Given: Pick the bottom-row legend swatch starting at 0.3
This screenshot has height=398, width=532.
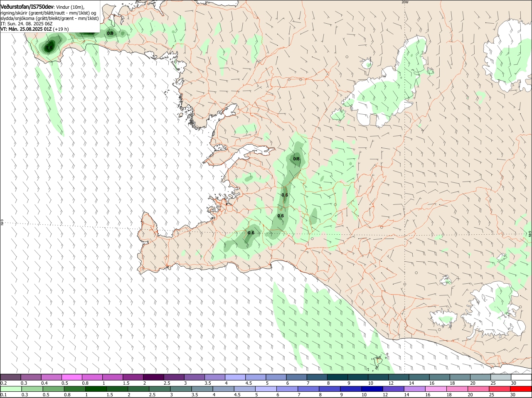Looking at the screenshot, I should click(32, 389).
